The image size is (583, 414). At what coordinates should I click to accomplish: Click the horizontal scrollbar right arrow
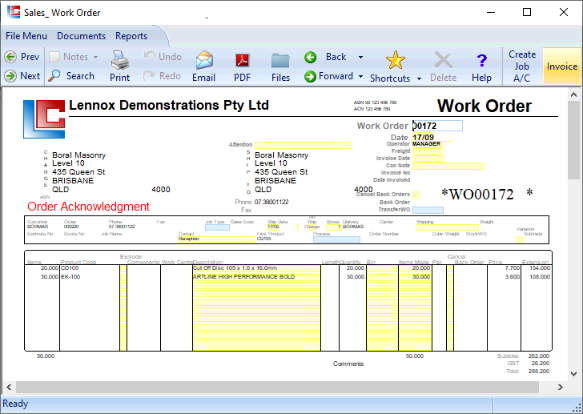tap(560, 387)
